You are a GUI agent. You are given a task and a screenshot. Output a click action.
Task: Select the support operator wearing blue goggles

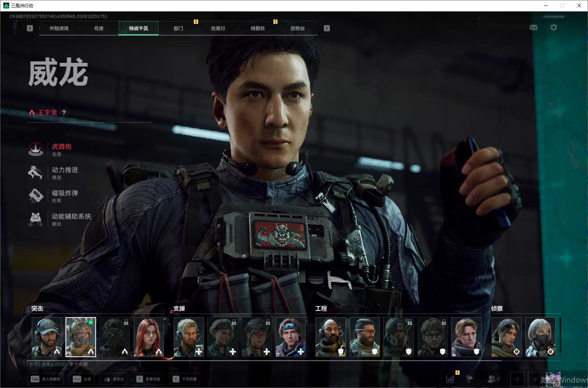click(x=291, y=337)
